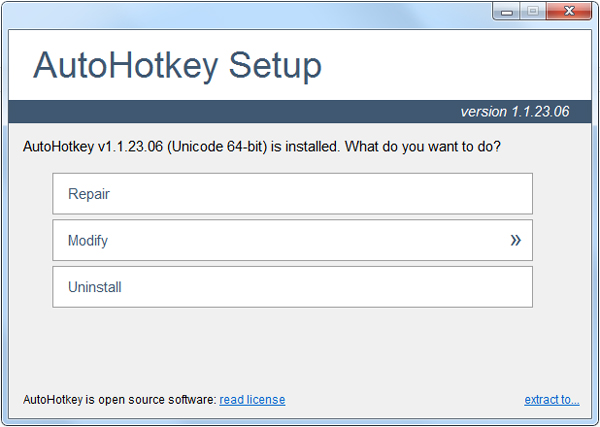Close the AutoHotkey Setup window
Image resolution: width=600 pixels, height=427 pixels.
click(569, 11)
